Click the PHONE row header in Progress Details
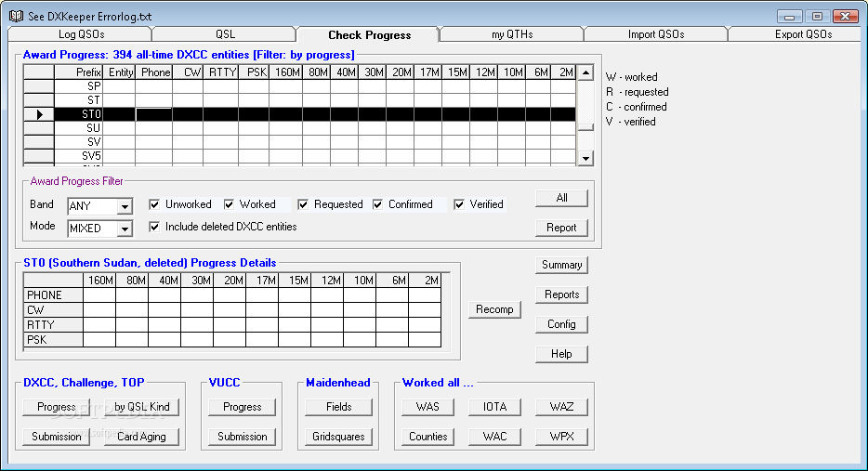The width and height of the screenshot is (868, 471). click(53, 295)
